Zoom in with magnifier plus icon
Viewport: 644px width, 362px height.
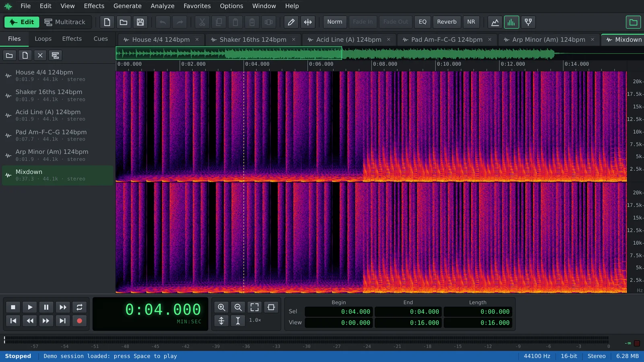coord(221,307)
